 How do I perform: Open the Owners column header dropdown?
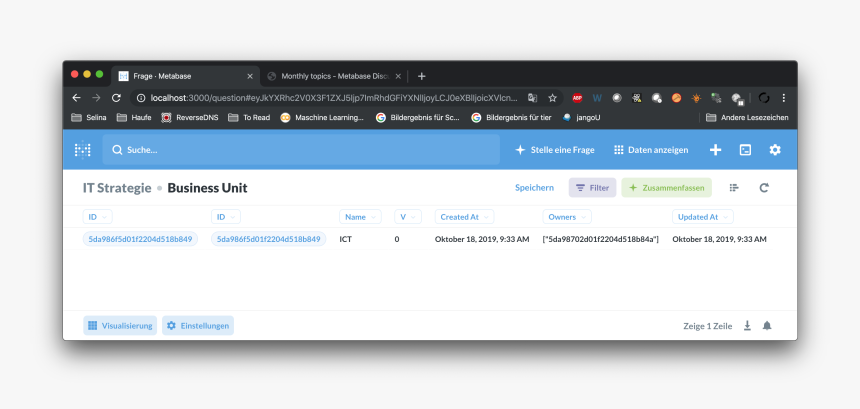pyautogui.click(x=567, y=217)
